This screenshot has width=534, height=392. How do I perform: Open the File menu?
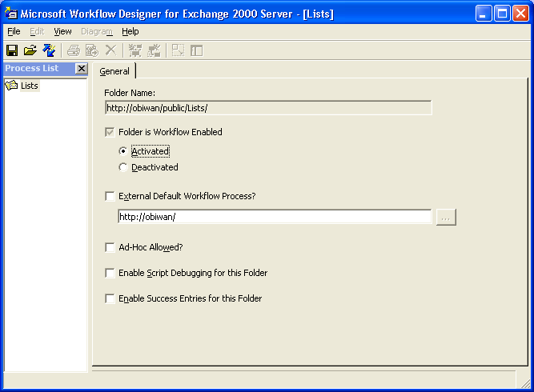[x=14, y=31]
